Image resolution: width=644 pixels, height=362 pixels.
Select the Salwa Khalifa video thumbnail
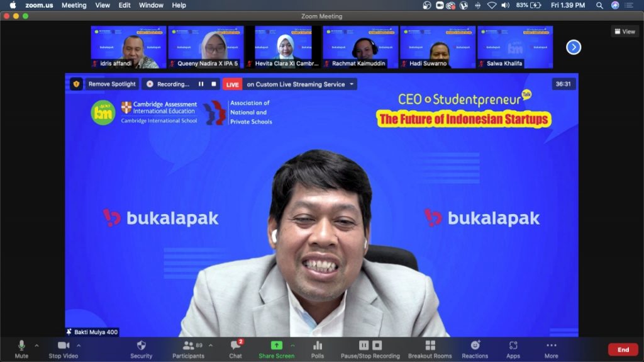(x=515, y=47)
